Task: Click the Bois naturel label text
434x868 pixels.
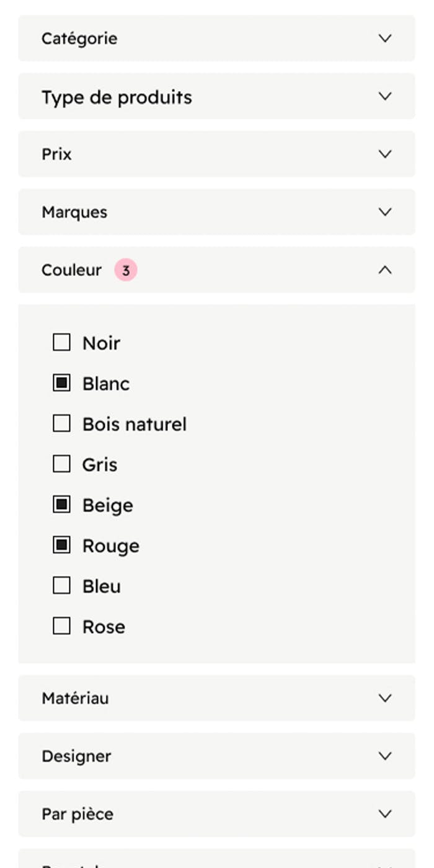Action: click(x=135, y=424)
